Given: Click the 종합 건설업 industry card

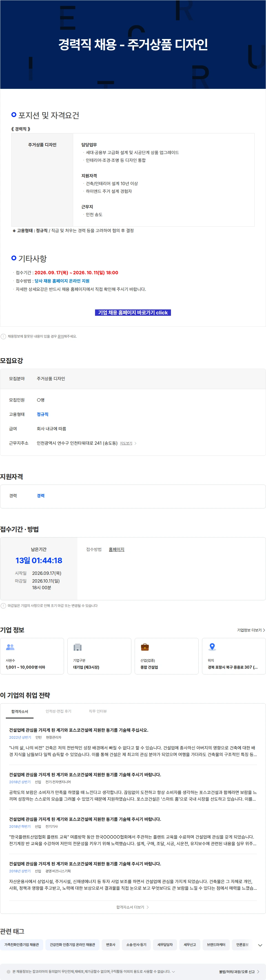Looking at the screenshot, I should [167, 656].
